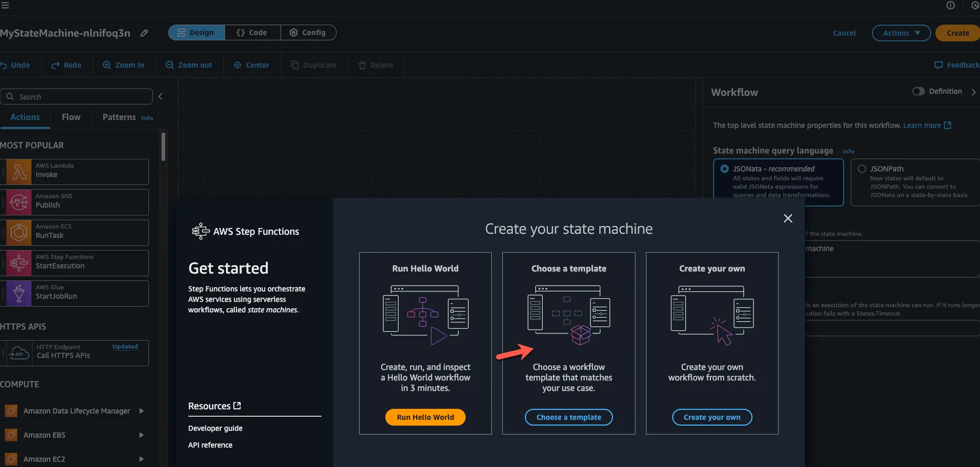980x467 pixels.
Task: Click the Amazon Data Lifecycle Manager icon
Action: 11,411
